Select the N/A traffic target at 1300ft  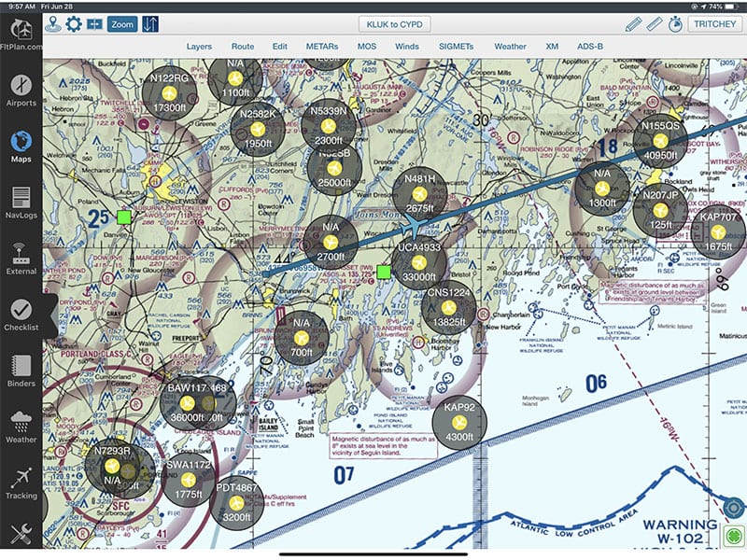coord(602,189)
